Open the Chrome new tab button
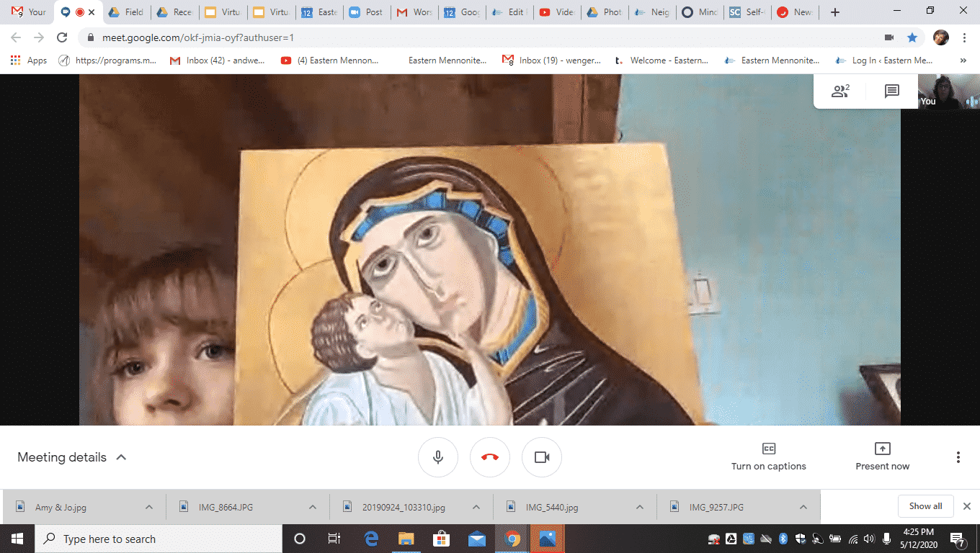The height and width of the screenshot is (553, 980). pos(834,12)
